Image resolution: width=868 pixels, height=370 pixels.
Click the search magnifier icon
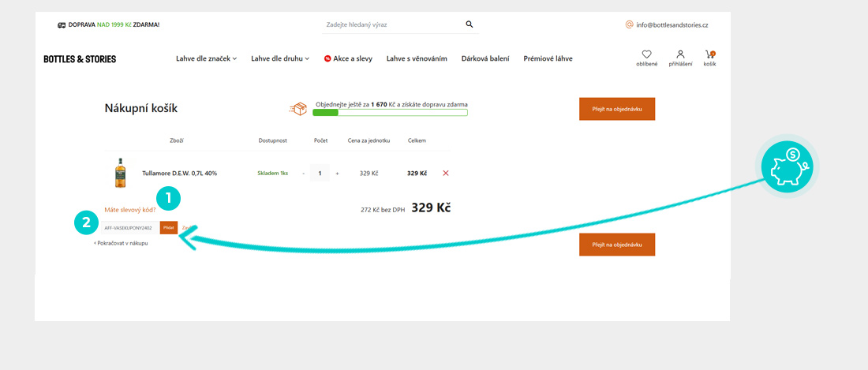tap(470, 24)
